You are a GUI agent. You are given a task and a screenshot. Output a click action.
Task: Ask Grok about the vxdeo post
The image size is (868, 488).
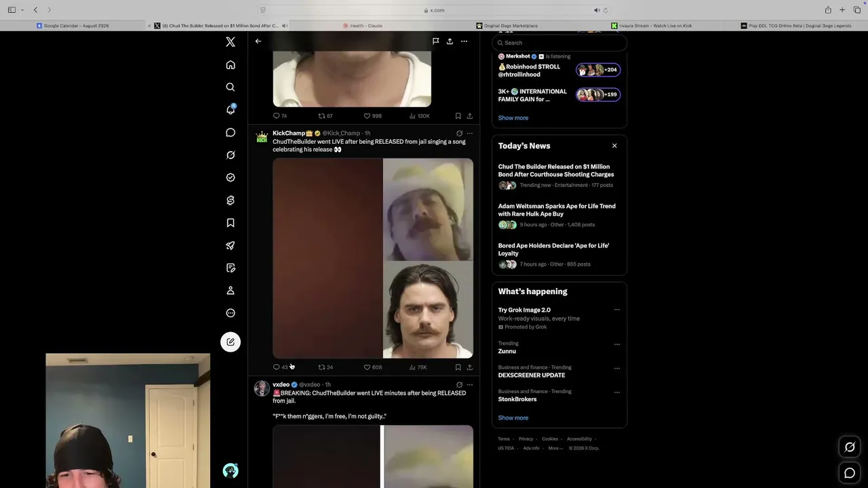[459, 385]
